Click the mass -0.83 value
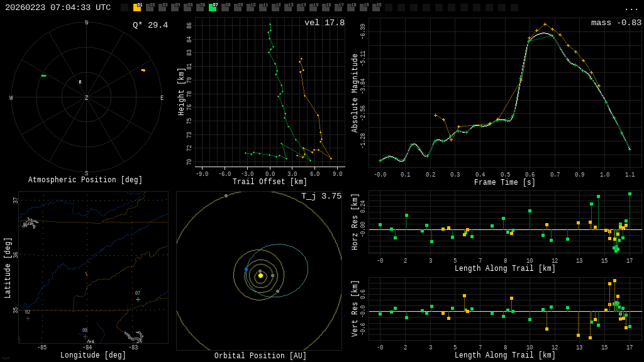 click(x=616, y=23)
